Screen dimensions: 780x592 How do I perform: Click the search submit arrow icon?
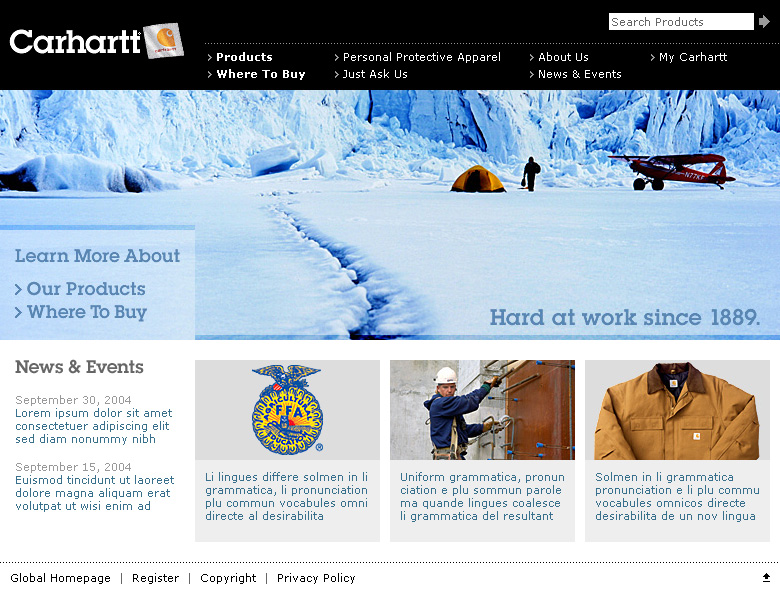click(764, 21)
